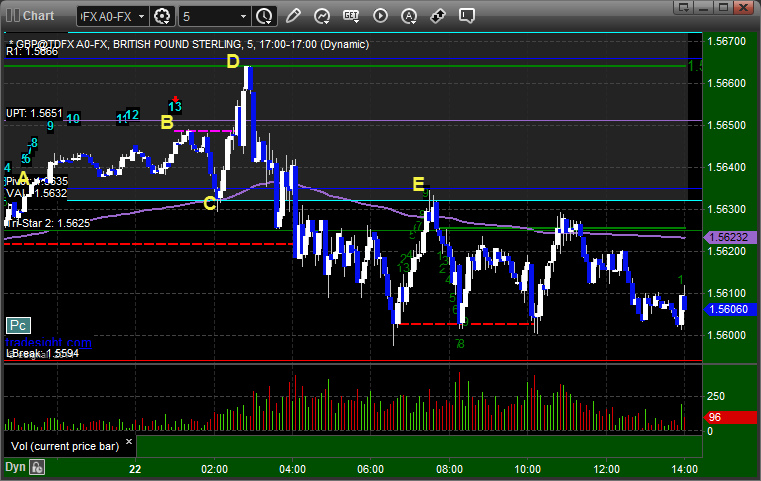The image size is (761, 481).
Task: Click the link windows arrows icon
Action: pos(438,16)
